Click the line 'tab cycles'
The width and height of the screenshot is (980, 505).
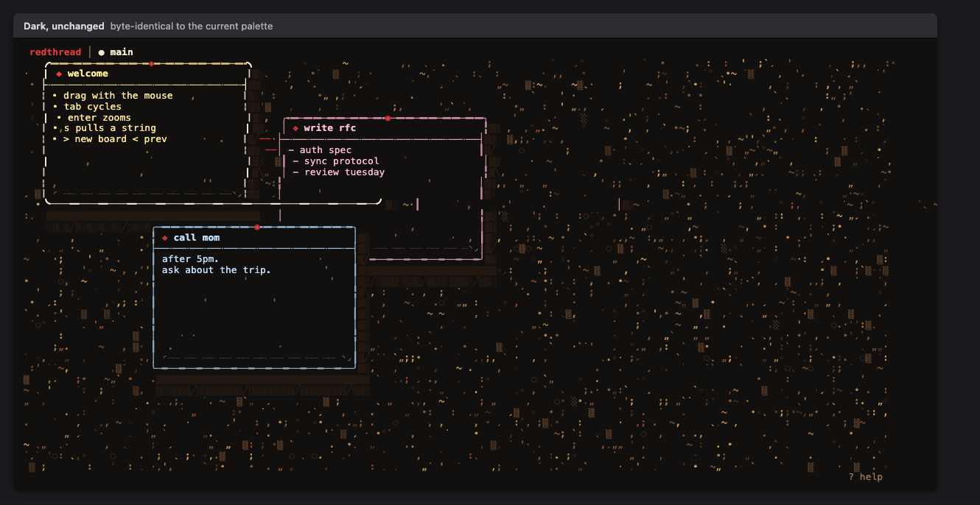pos(92,107)
